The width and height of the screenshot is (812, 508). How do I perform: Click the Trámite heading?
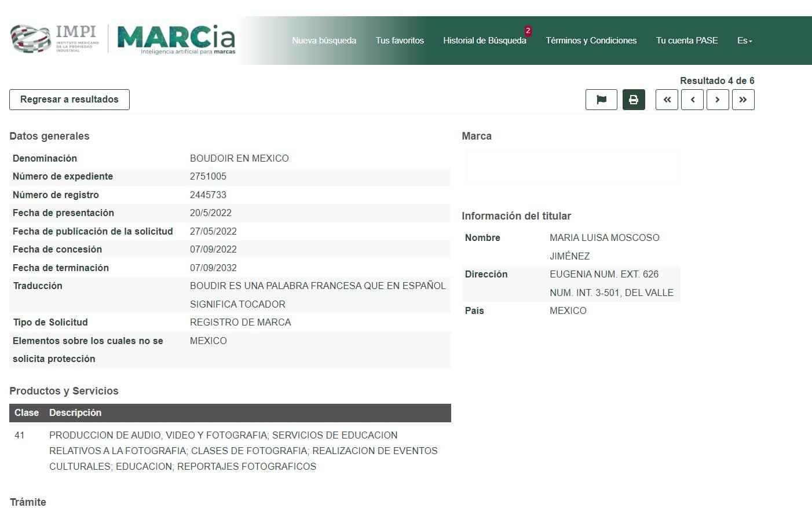coord(28,502)
